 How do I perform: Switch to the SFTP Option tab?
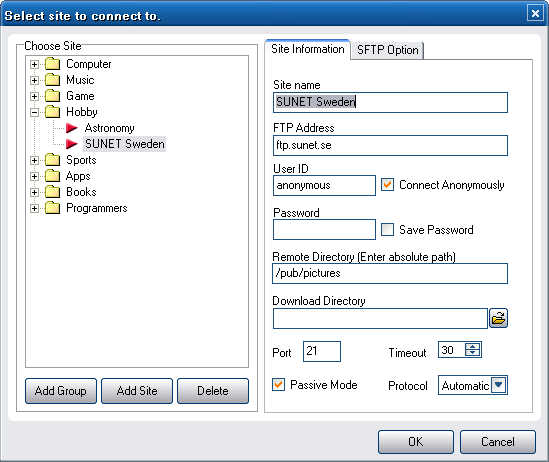tap(387, 50)
